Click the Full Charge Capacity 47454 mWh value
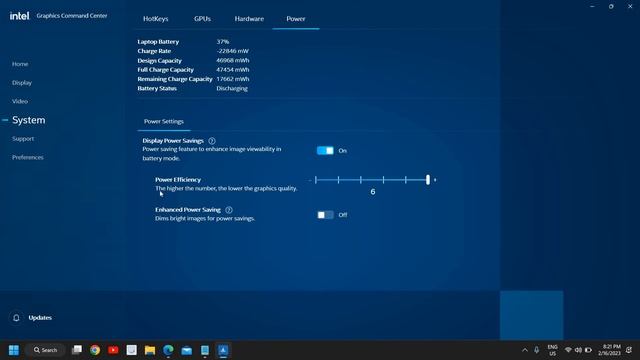The image size is (640, 360). coord(233,70)
